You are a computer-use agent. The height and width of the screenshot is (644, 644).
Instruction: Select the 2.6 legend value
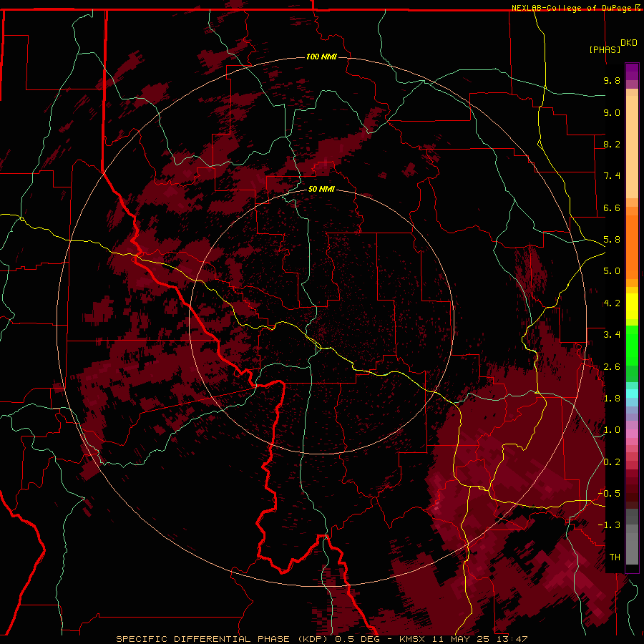612,367
